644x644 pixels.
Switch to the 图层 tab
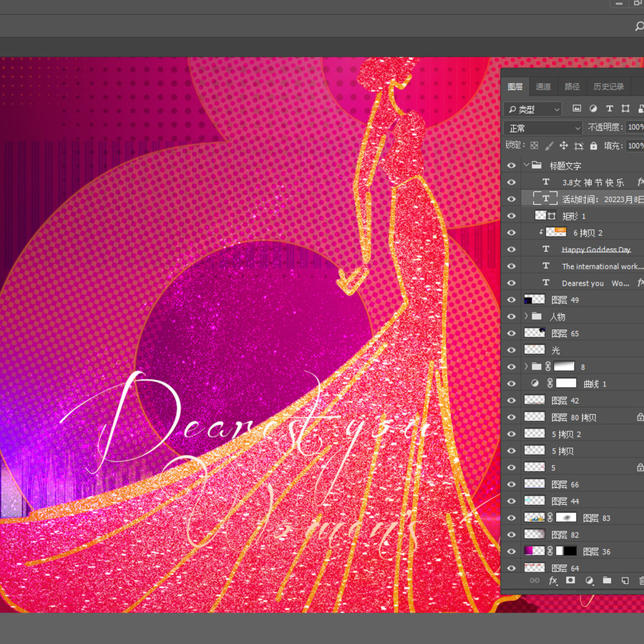[x=515, y=87]
